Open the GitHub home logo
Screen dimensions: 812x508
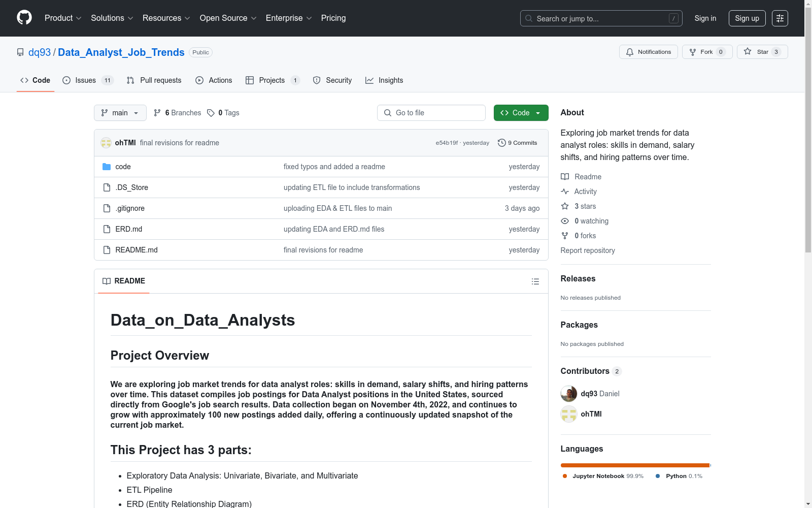click(24, 18)
